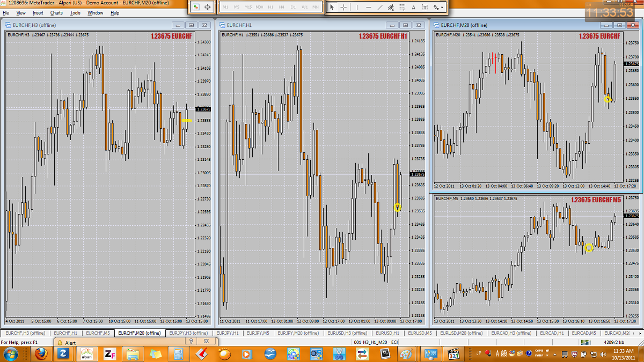Viewport: 644px width, 362px height.
Task: Launch Firefox from the taskbar
Action: pyautogui.click(x=41, y=353)
